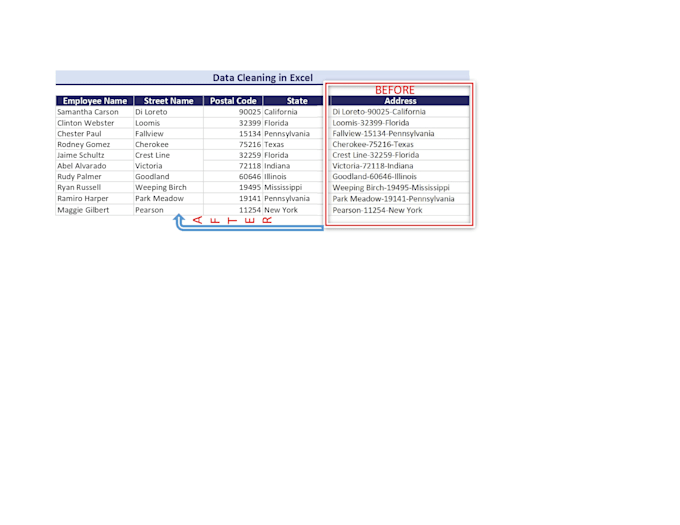Image resolution: width=680 pixels, height=525 pixels.
Task: Select the Loomis street cell
Action: tap(168, 123)
